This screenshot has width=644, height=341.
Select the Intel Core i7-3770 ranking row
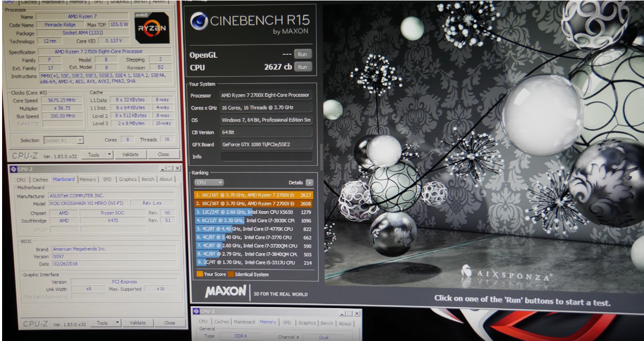pos(254,237)
